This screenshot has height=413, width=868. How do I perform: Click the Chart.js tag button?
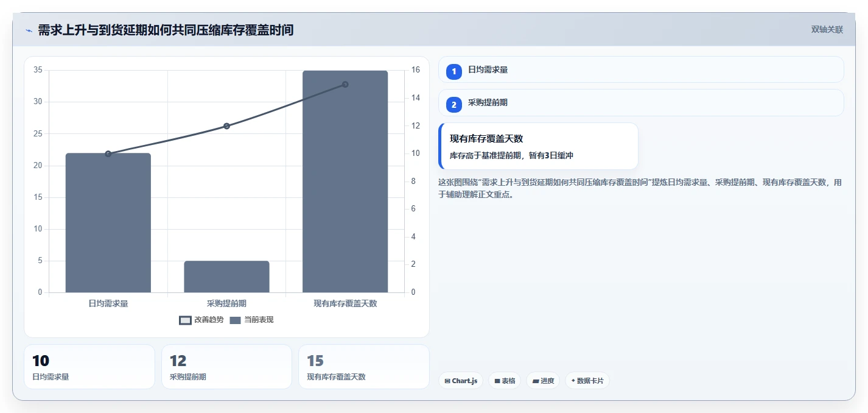[x=461, y=381]
